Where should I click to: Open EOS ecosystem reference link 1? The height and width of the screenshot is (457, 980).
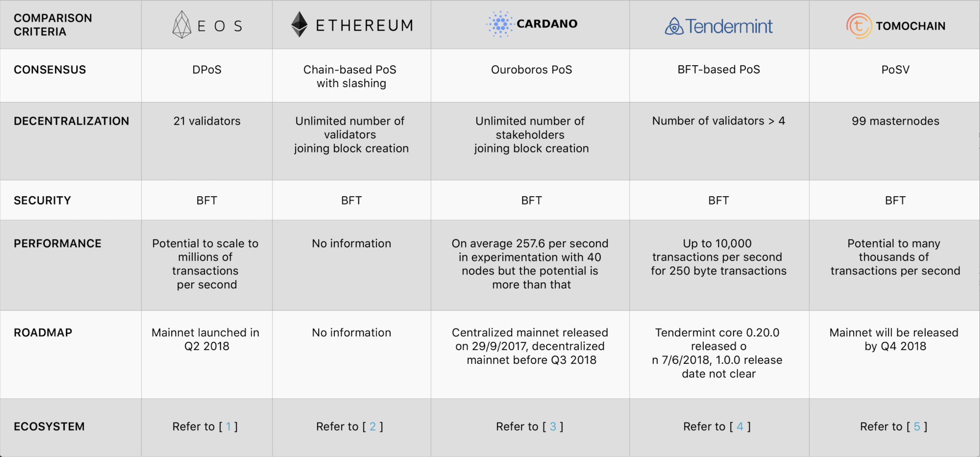228,427
